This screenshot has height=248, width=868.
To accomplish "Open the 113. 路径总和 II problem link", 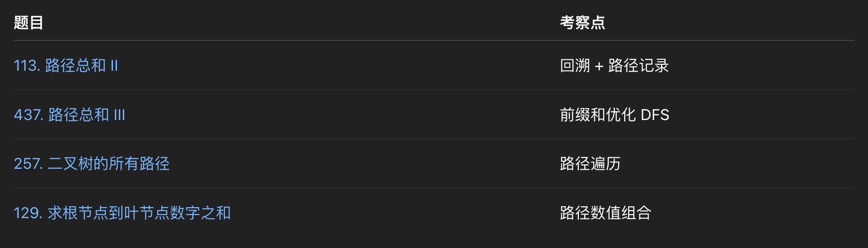I will pyautogui.click(x=66, y=65).
